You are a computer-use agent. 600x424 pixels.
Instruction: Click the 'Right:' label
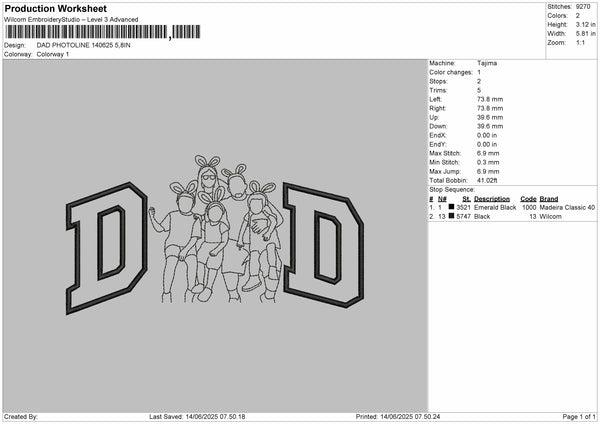pos(437,108)
